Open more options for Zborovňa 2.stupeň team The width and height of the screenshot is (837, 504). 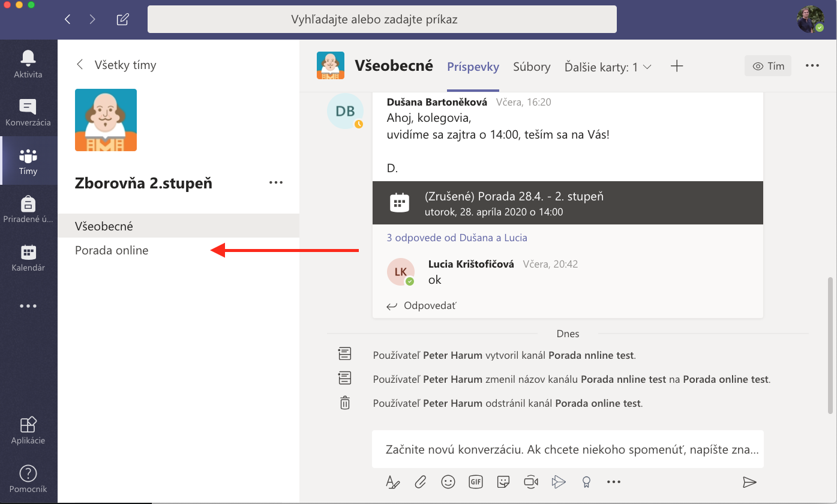coord(275,183)
